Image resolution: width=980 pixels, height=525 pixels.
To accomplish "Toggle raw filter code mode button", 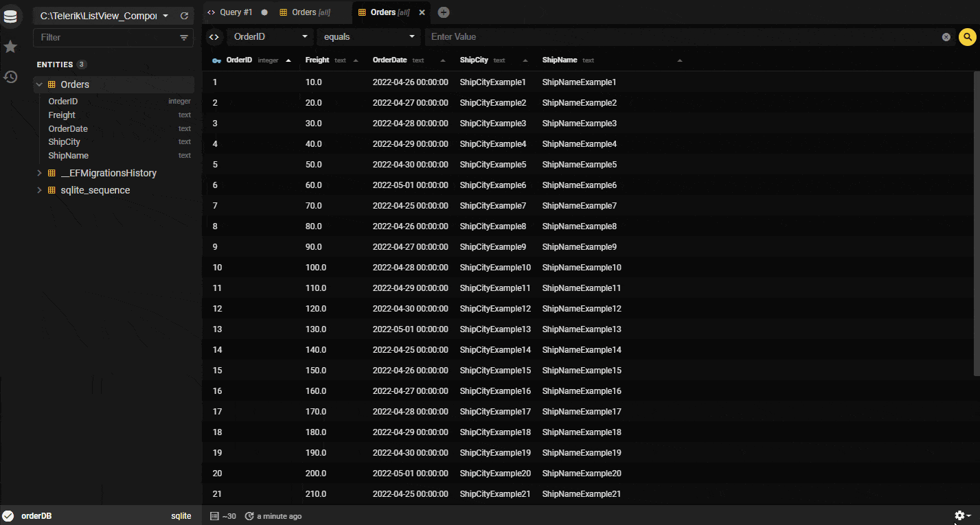I will click(214, 37).
